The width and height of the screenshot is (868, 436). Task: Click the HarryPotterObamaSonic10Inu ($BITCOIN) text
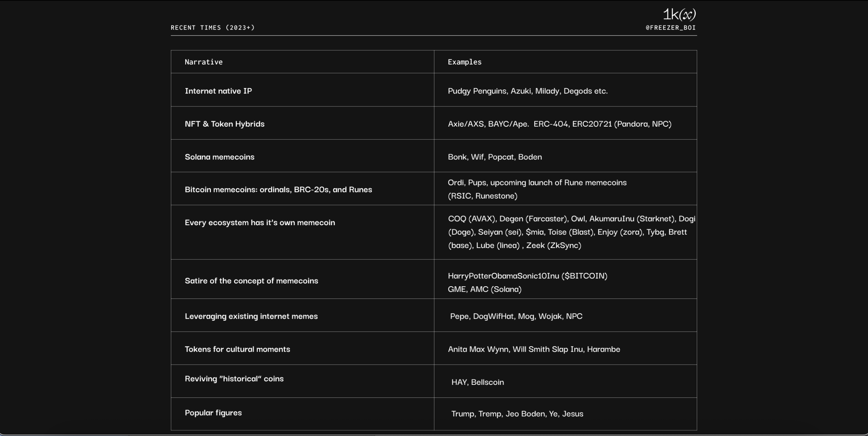pyautogui.click(x=527, y=276)
